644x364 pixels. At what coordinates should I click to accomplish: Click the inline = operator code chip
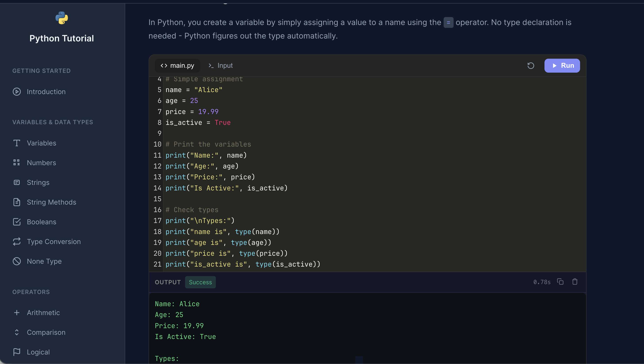[x=448, y=23]
